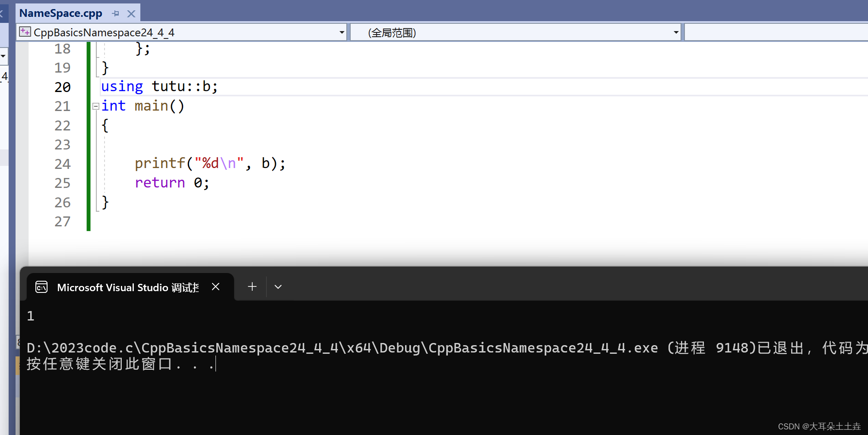
Task: Click line number 27 in gutter
Action: (63, 222)
